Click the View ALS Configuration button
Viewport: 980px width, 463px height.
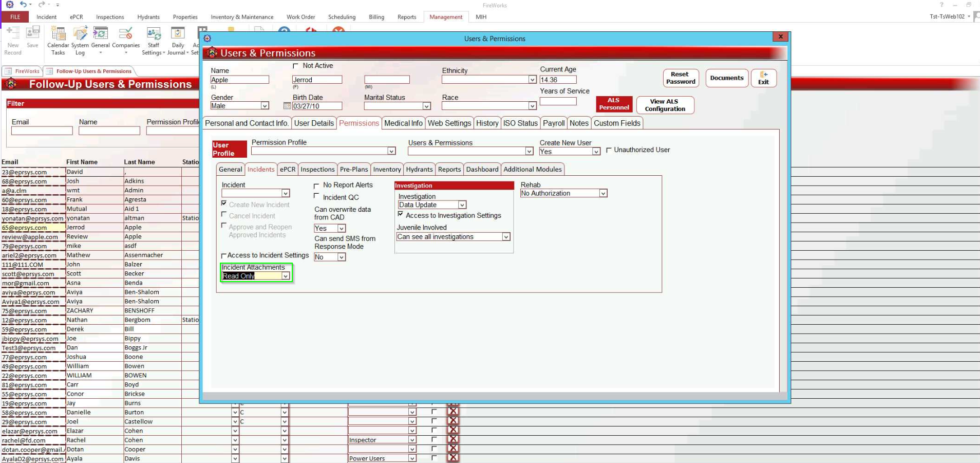[665, 105]
